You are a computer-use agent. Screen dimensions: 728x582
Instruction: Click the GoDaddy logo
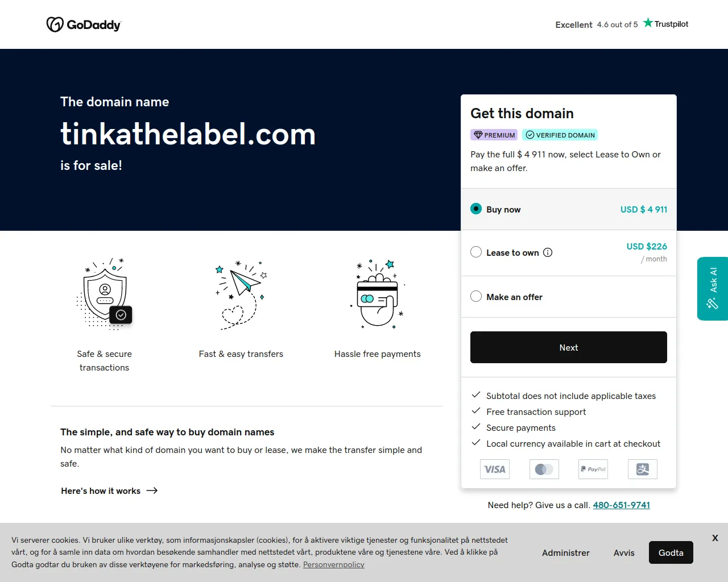(x=84, y=24)
